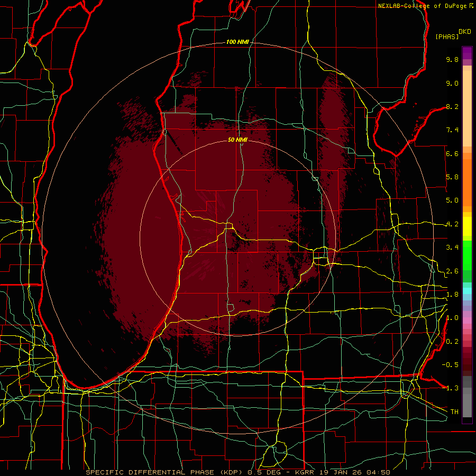This screenshot has height=476, width=476.
Task: Pick the pink band of the color scale
Action: pyautogui.click(x=467, y=321)
